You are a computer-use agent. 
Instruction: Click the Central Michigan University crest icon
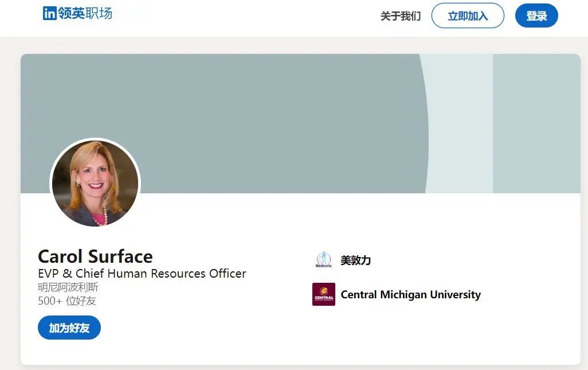[324, 294]
